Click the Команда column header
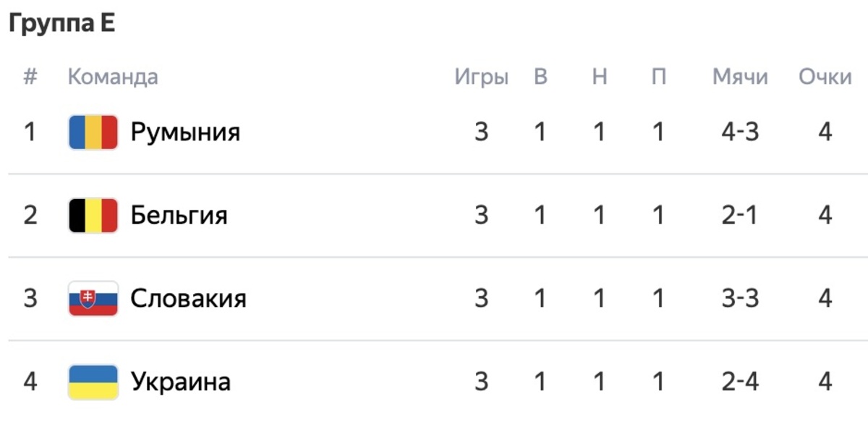The height and width of the screenshot is (433, 868). point(113,77)
